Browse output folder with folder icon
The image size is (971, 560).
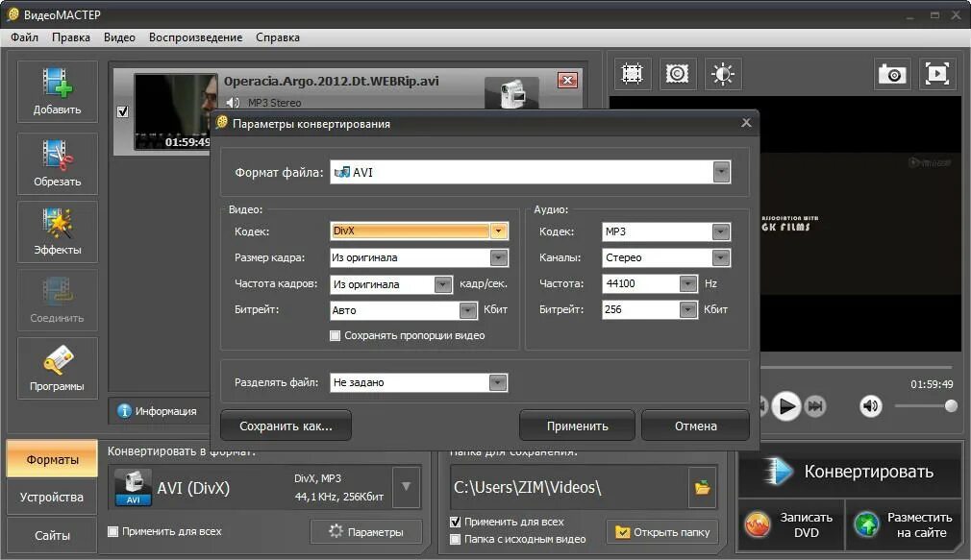point(702,488)
